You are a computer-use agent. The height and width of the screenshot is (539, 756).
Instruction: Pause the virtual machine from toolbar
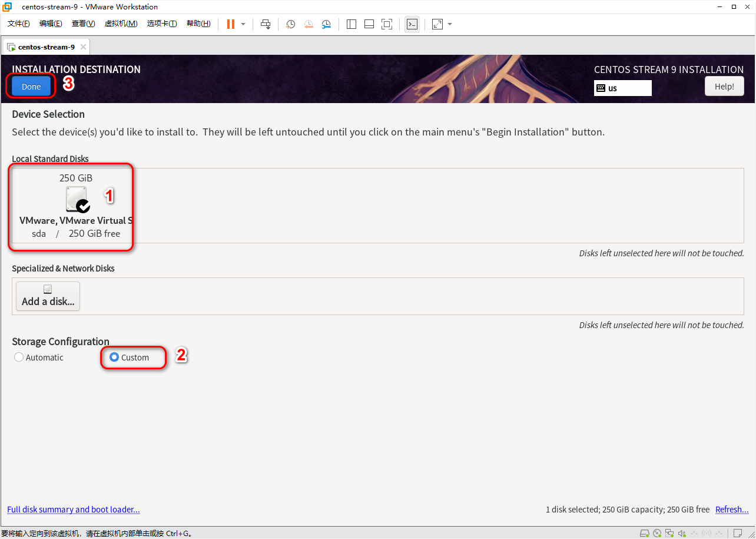point(231,24)
